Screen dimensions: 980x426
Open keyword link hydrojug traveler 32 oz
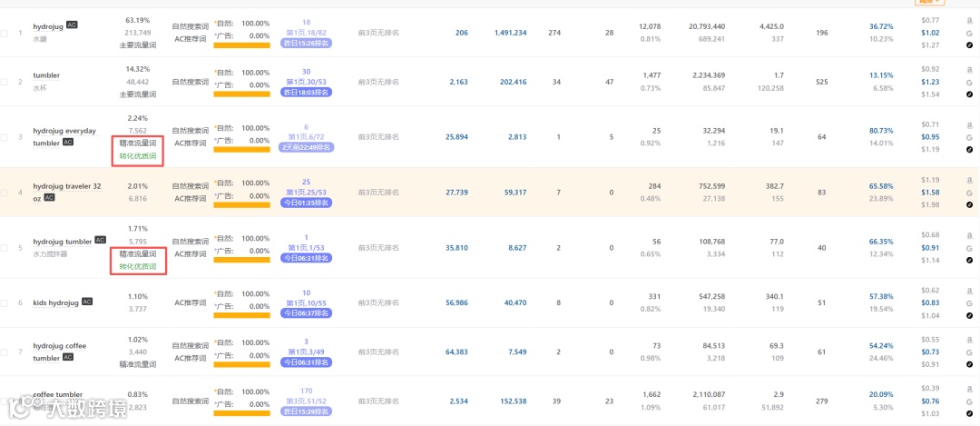[67, 192]
